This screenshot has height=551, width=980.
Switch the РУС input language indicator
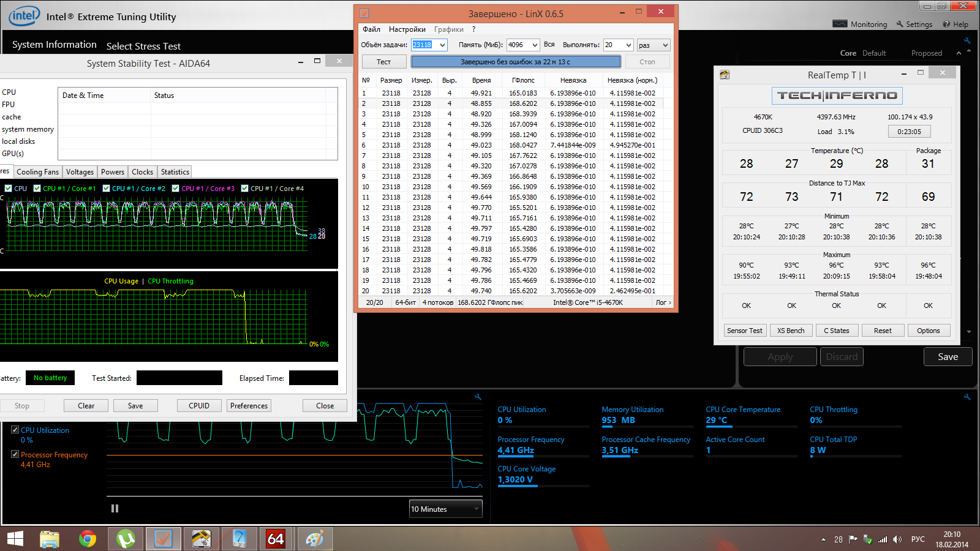[x=918, y=539]
